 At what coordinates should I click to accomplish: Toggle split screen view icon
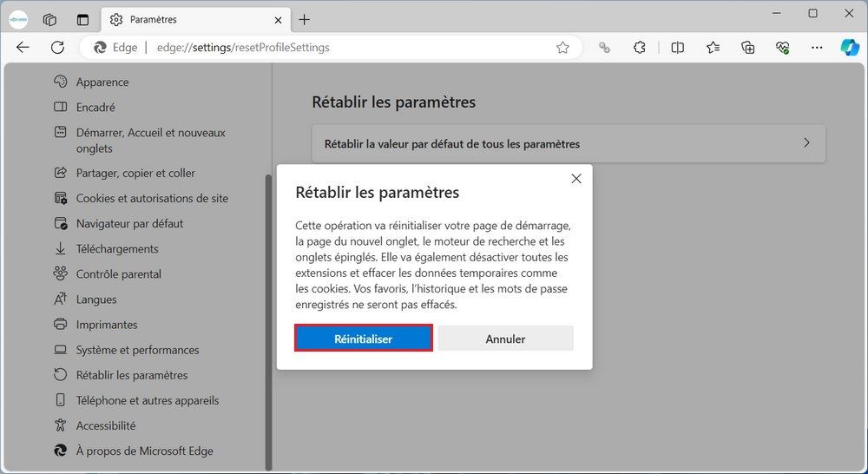point(678,48)
